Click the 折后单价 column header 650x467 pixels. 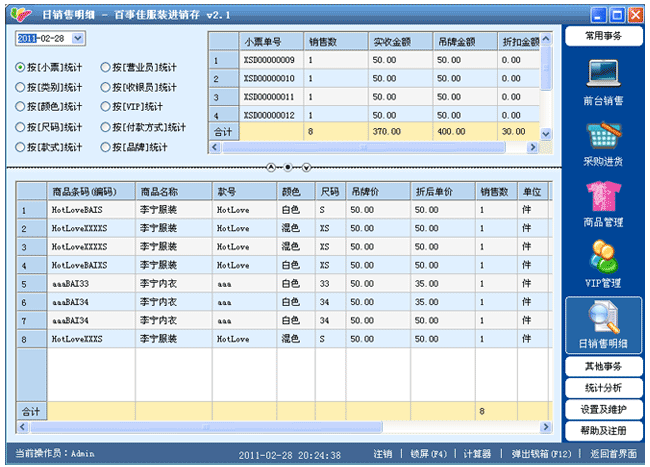[443, 192]
